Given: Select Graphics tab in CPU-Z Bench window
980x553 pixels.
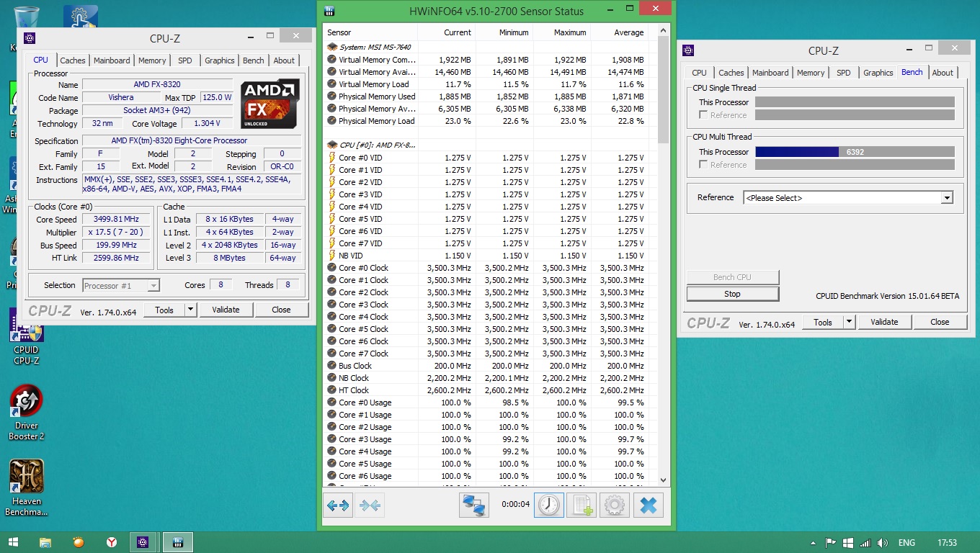Looking at the screenshot, I should point(878,73).
